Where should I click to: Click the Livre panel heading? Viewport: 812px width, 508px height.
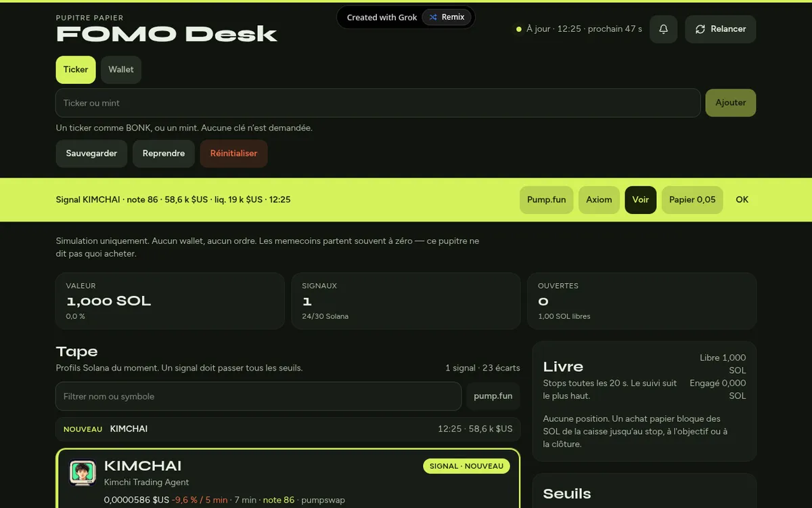point(563,366)
